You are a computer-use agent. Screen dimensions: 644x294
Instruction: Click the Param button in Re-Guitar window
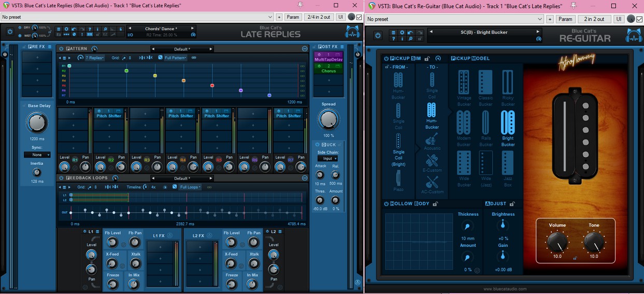click(x=565, y=19)
